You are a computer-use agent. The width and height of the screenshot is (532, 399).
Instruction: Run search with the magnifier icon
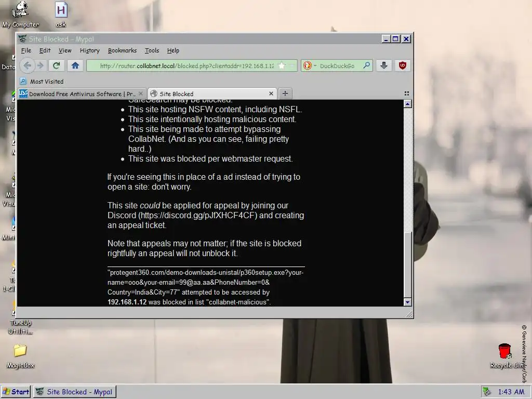tap(366, 65)
